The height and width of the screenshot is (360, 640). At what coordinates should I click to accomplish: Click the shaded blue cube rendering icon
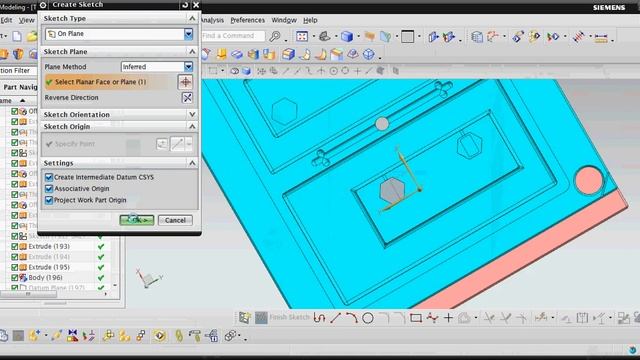click(x=347, y=36)
